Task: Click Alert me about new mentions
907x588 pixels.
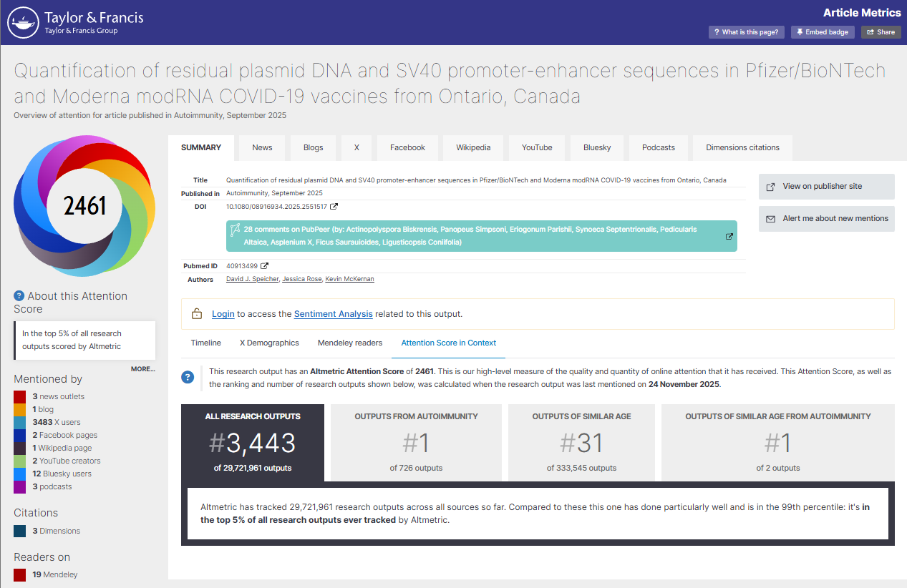Action: click(827, 219)
